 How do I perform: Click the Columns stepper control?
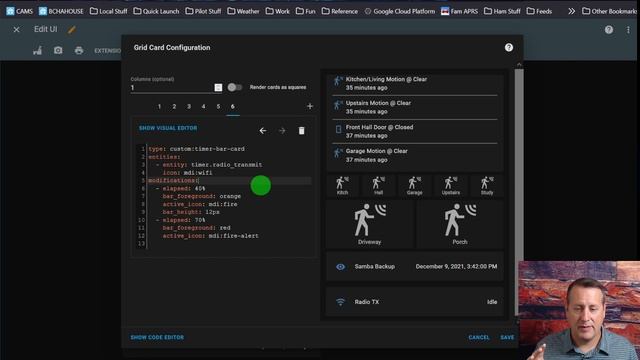(218, 87)
